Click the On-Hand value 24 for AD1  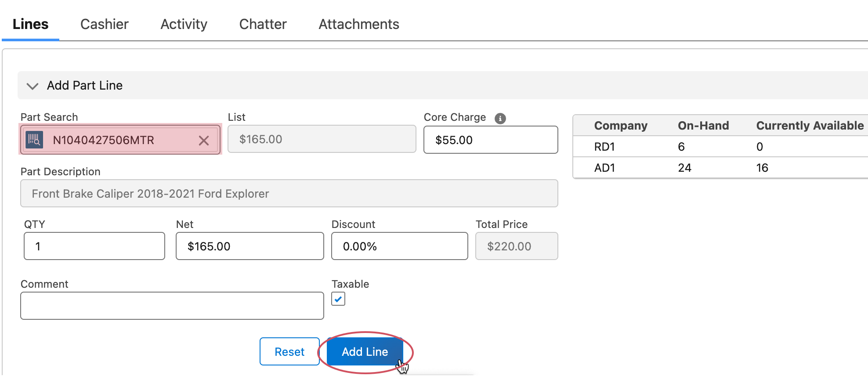(x=684, y=168)
